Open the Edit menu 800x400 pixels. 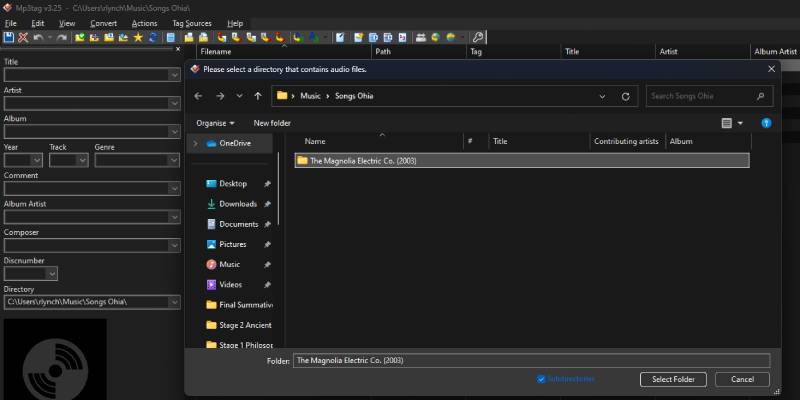tap(37, 23)
